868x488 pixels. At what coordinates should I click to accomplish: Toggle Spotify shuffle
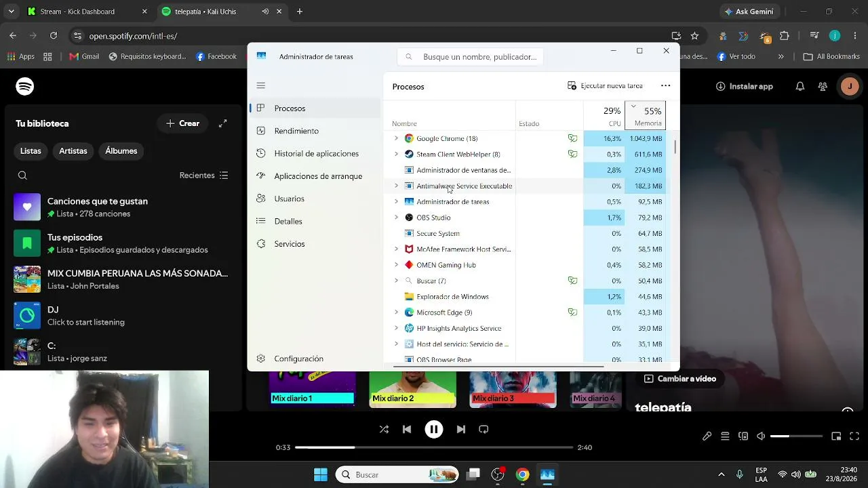coord(384,429)
